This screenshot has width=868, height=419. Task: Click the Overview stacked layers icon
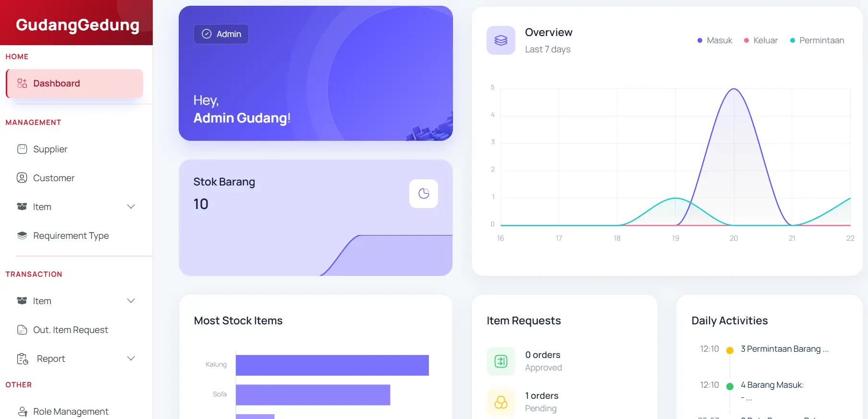click(501, 40)
